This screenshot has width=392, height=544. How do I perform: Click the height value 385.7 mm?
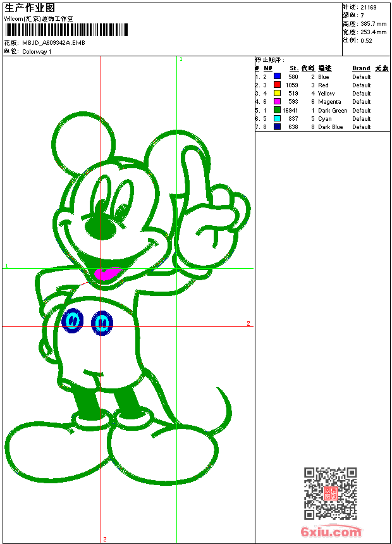coord(373,24)
